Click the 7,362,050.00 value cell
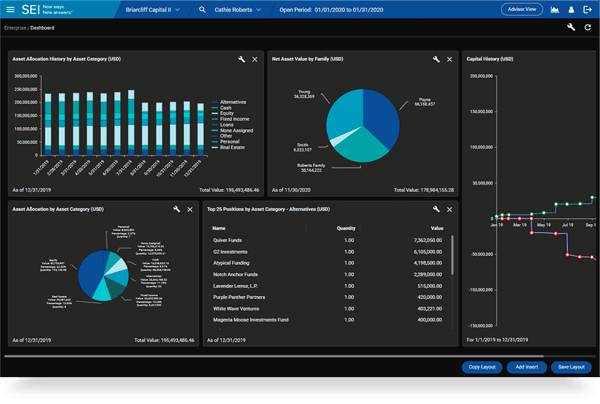The width and height of the screenshot is (600, 404). click(428, 240)
